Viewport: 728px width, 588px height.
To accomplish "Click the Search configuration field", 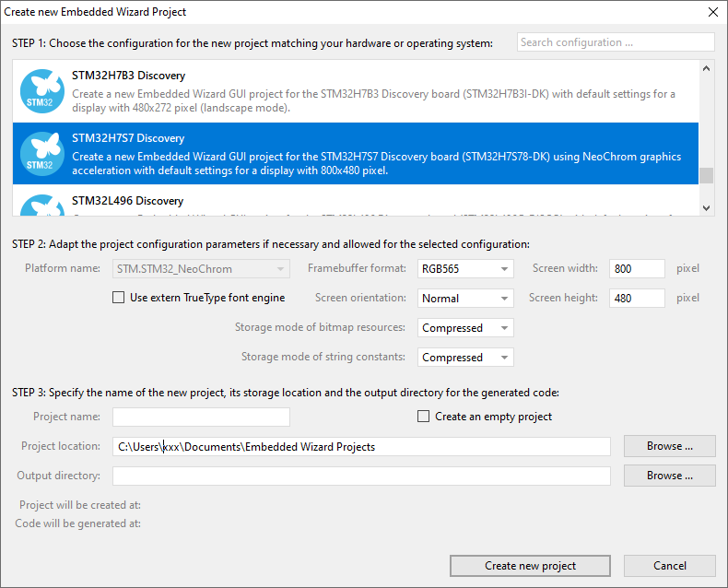I will tap(615, 42).
